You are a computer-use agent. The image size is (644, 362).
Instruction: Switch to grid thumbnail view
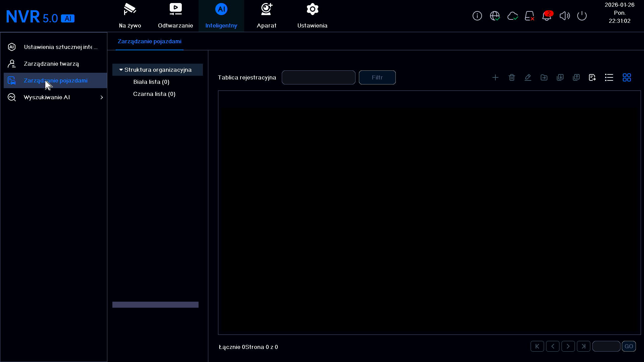[627, 77]
